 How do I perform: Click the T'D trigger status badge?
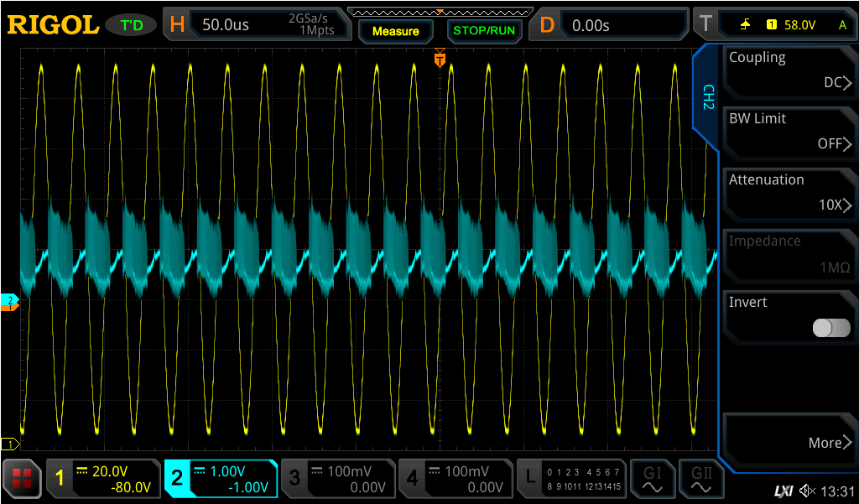click(132, 25)
